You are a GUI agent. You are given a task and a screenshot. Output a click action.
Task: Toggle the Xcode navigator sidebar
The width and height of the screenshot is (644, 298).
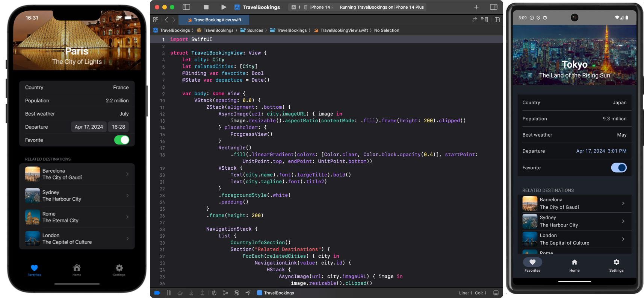click(x=186, y=7)
